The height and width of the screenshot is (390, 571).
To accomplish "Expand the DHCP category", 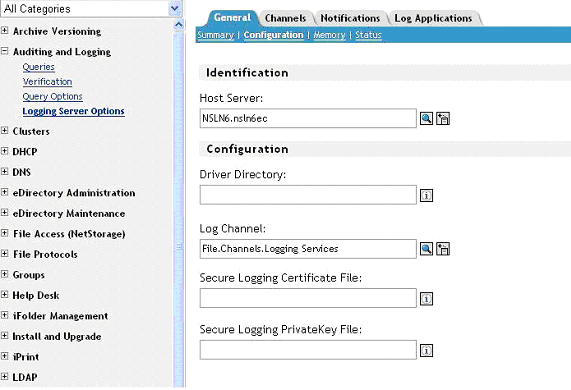I will coord(4,151).
